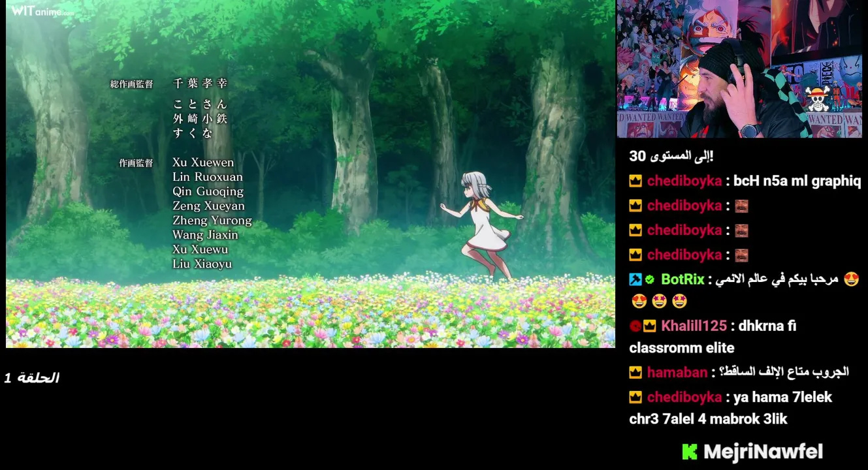This screenshot has width=868, height=470.
Task: Click chediboyka's name on 'ya hama 7lelek' message
Action: (x=684, y=397)
